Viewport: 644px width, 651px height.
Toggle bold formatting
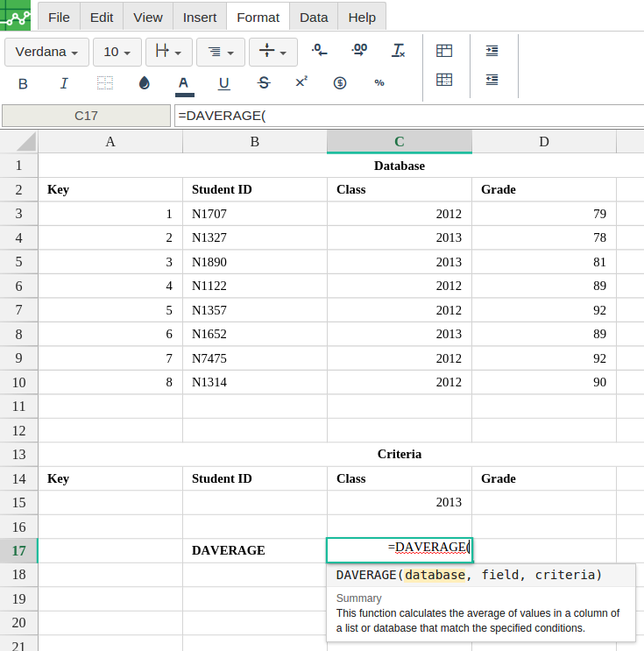23,83
